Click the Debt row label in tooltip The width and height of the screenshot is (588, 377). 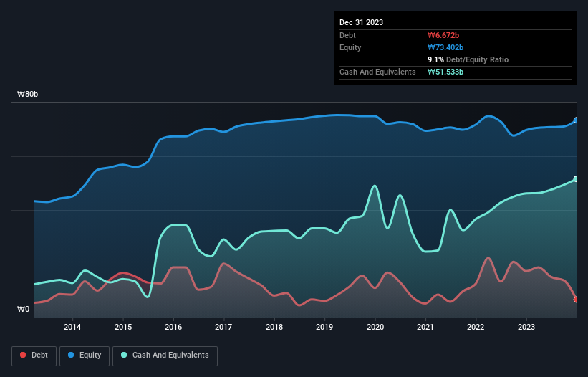click(347, 35)
